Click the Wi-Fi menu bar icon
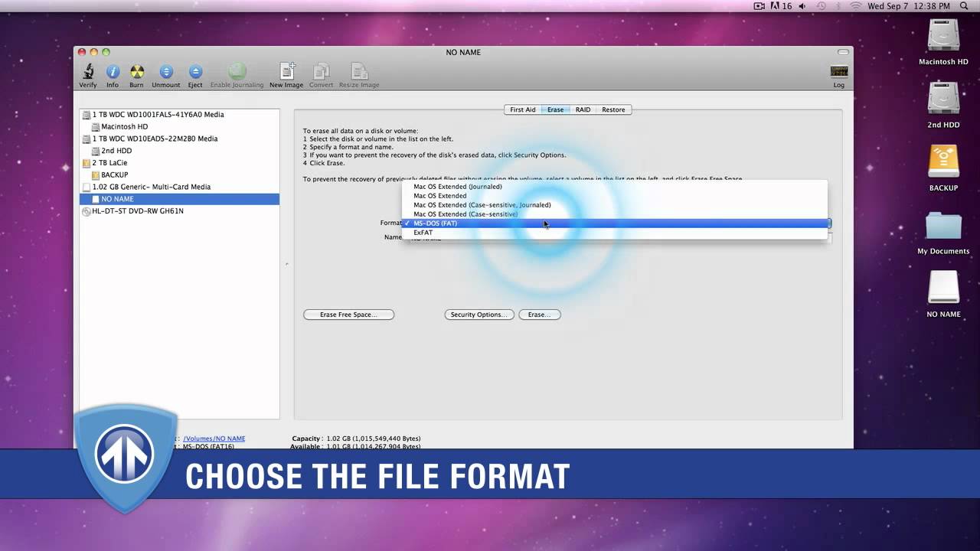Screen dimensions: 980x551 (x=855, y=6)
